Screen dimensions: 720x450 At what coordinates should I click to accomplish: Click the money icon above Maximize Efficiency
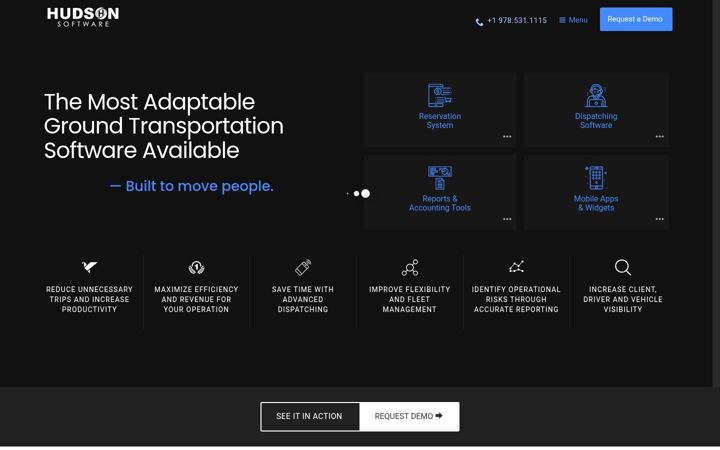pyautogui.click(x=196, y=267)
